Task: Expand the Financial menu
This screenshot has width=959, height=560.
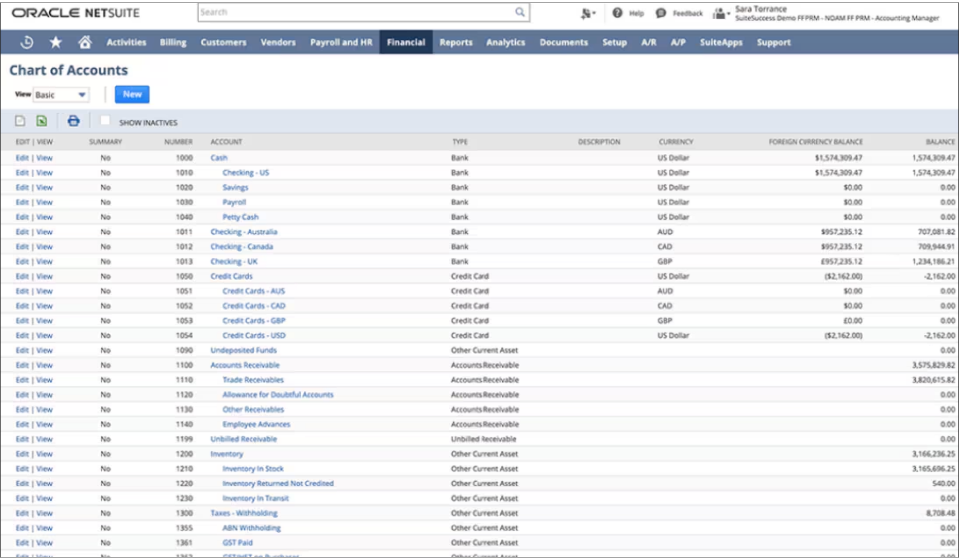Action: pos(406,43)
